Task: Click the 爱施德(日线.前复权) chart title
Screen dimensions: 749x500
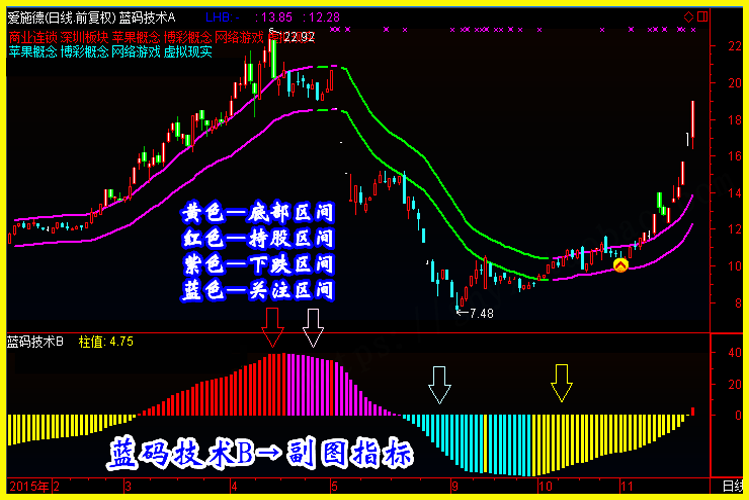Action: point(62,18)
